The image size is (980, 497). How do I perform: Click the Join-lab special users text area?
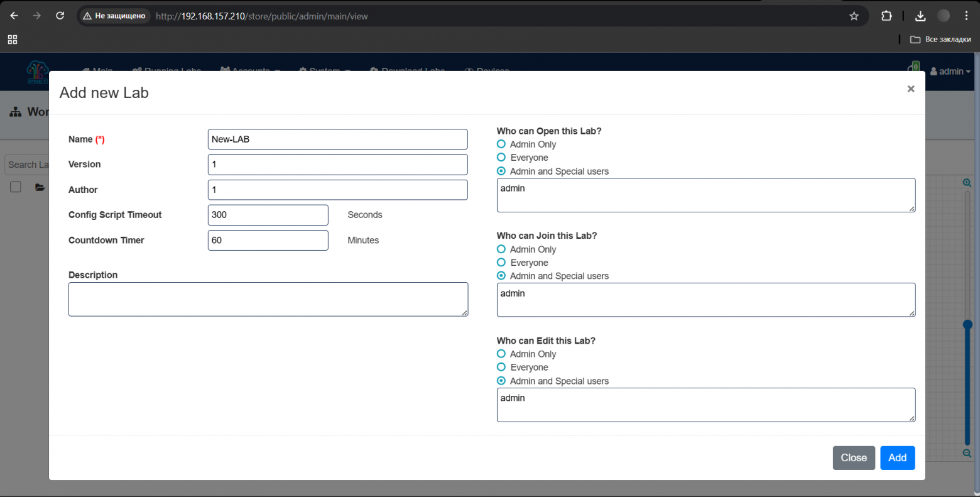click(x=706, y=300)
